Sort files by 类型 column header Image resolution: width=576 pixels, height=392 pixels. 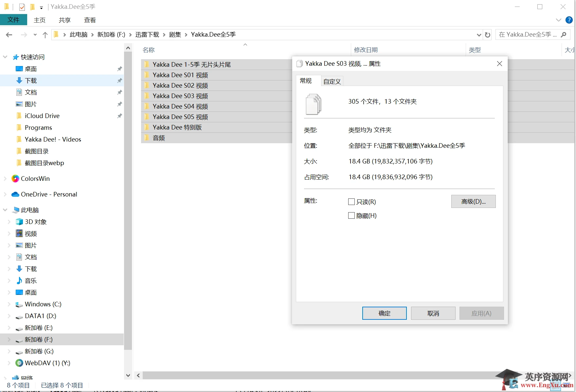475,50
